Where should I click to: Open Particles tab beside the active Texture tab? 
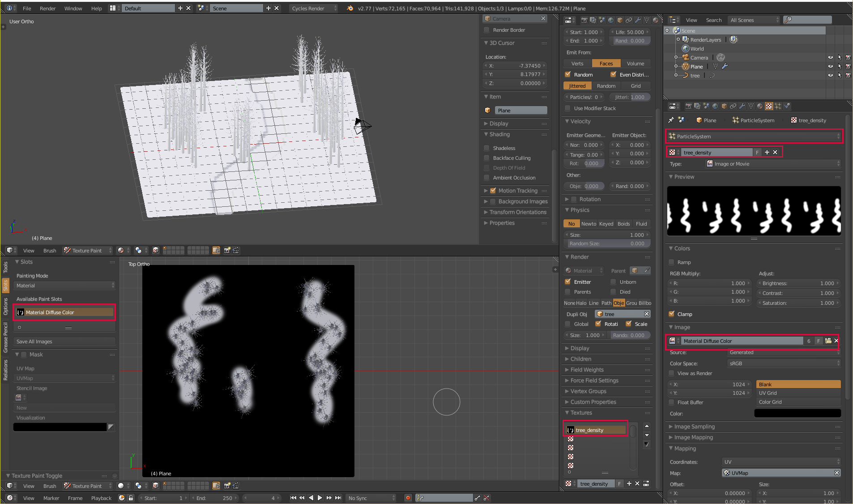778,106
